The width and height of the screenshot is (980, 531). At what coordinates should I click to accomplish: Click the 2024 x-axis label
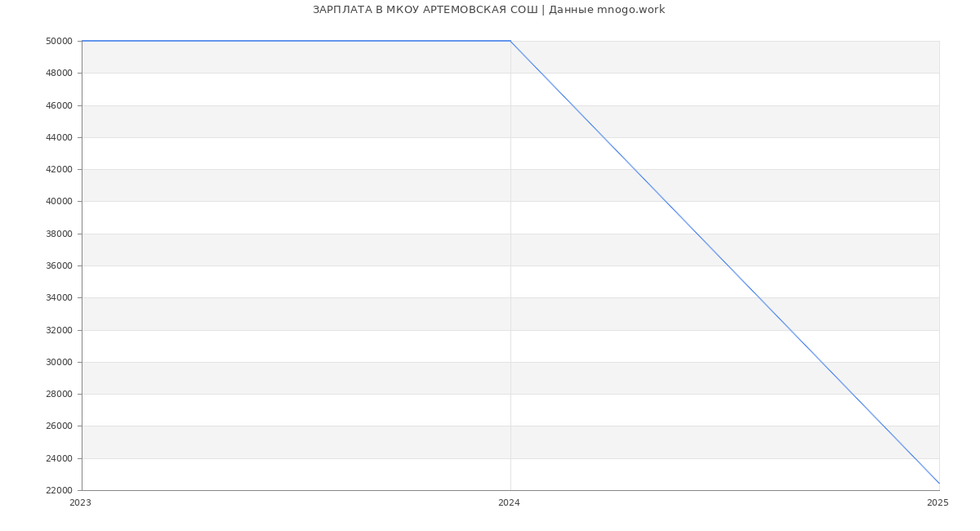pos(509,503)
